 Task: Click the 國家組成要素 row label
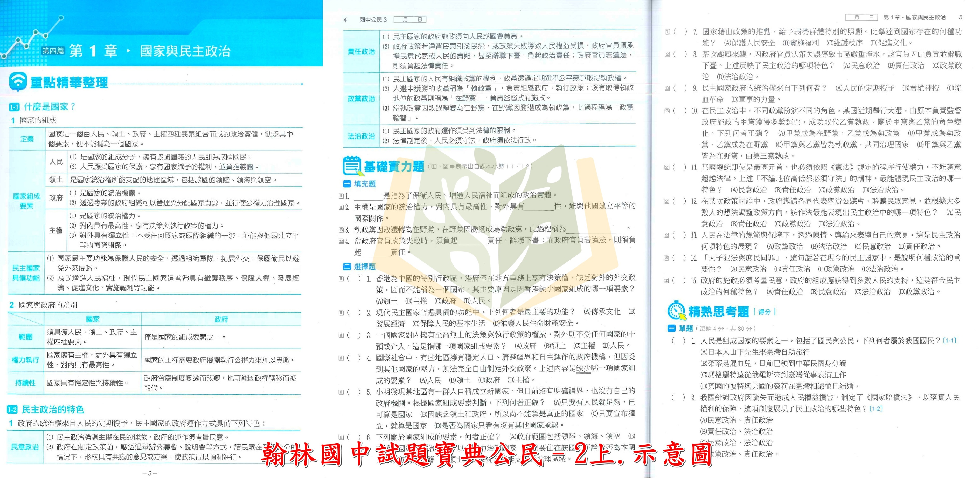pyautogui.click(x=26, y=201)
